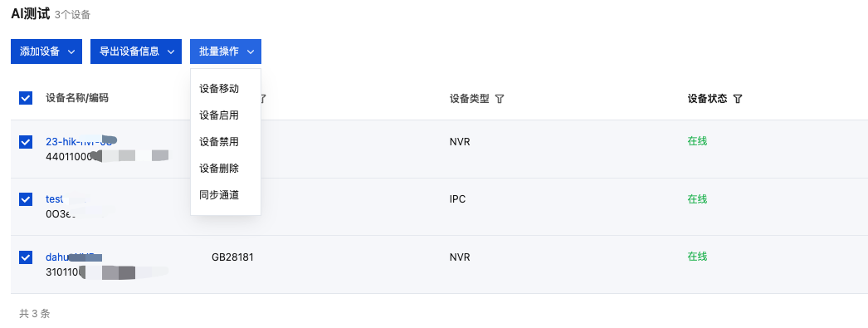Click the chevron arrow on 导出设备信息
The image size is (868, 328).
pyautogui.click(x=170, y=51)
